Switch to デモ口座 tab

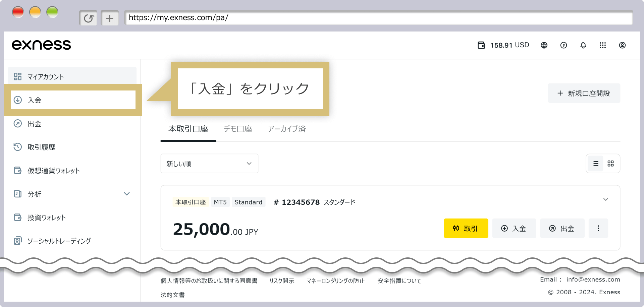tap(238, 129)
